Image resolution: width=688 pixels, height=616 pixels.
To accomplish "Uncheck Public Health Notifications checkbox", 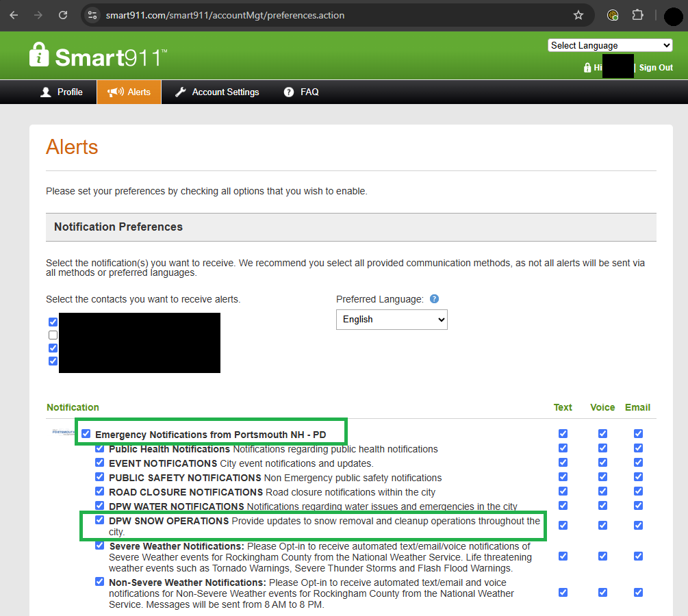I will pyautogui.click(x=99, y=448).
